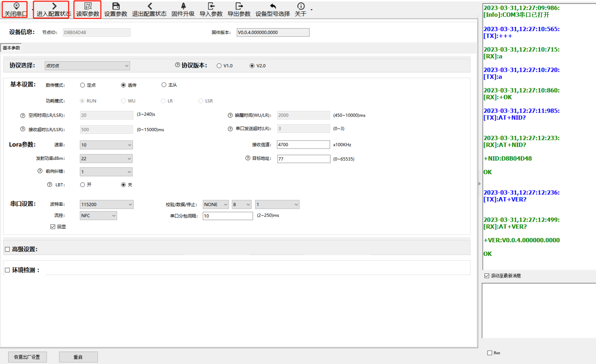Click the 关闭串口 (close serial port) icon
Viewport: 596px width, 364px height.
pyautogui.click(x=16, y=6)
